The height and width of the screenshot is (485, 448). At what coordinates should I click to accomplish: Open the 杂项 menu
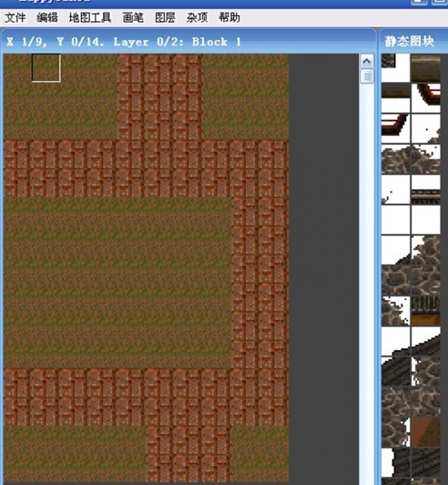point(197,18)
